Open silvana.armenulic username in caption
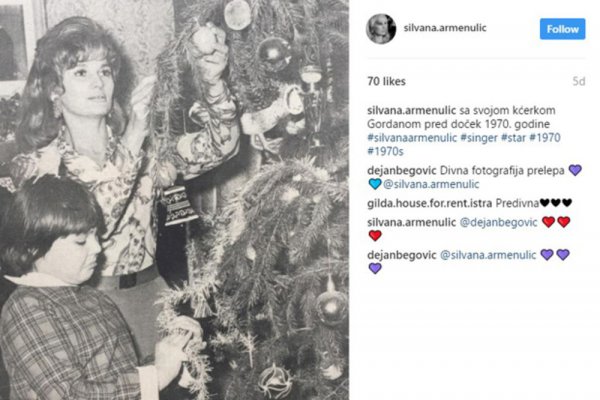Screen dimensions: 600x400 click(x=411, y=110)
